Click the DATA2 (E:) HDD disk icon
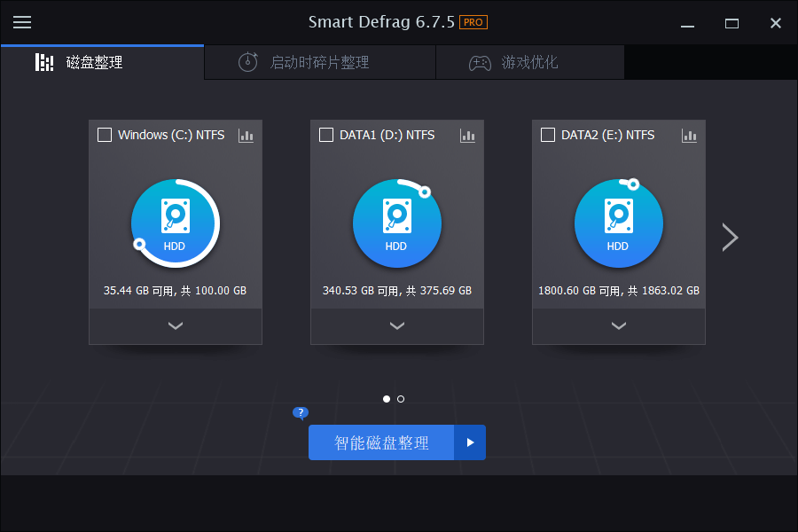 click(x=618, y=222)
